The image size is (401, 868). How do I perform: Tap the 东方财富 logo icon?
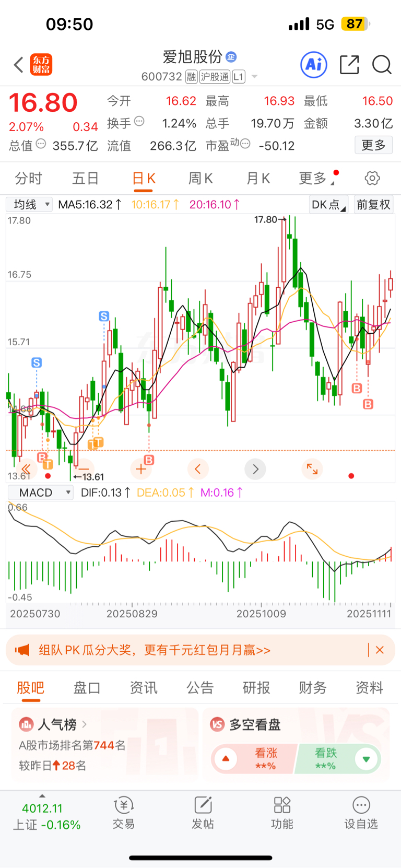click(41, 65)
